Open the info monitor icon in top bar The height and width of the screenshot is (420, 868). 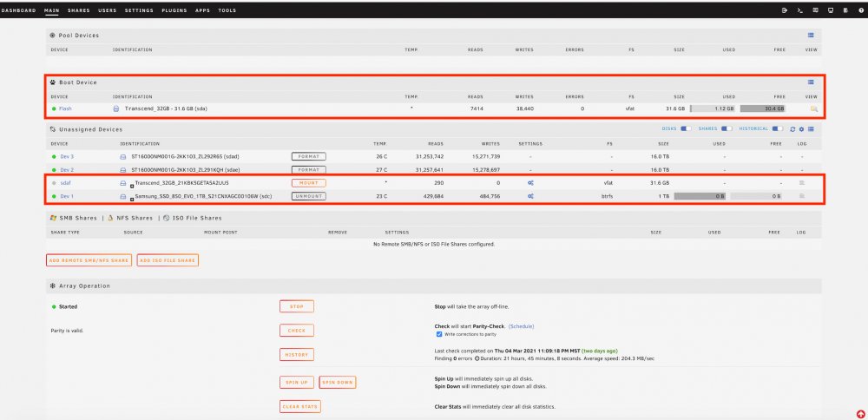831,10
